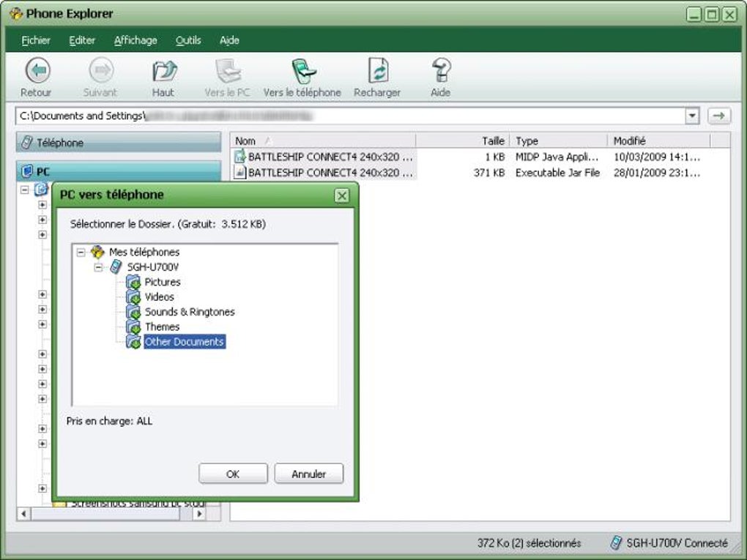Click the Executable Jar file icon
Viewport: 747px width, 560px height.
tap(239, 172)
